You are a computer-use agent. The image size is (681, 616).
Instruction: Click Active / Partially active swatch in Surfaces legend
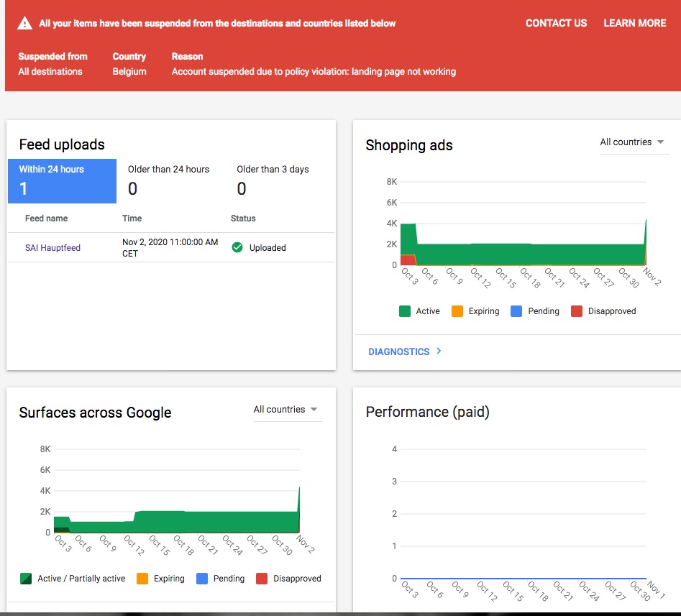25,579
